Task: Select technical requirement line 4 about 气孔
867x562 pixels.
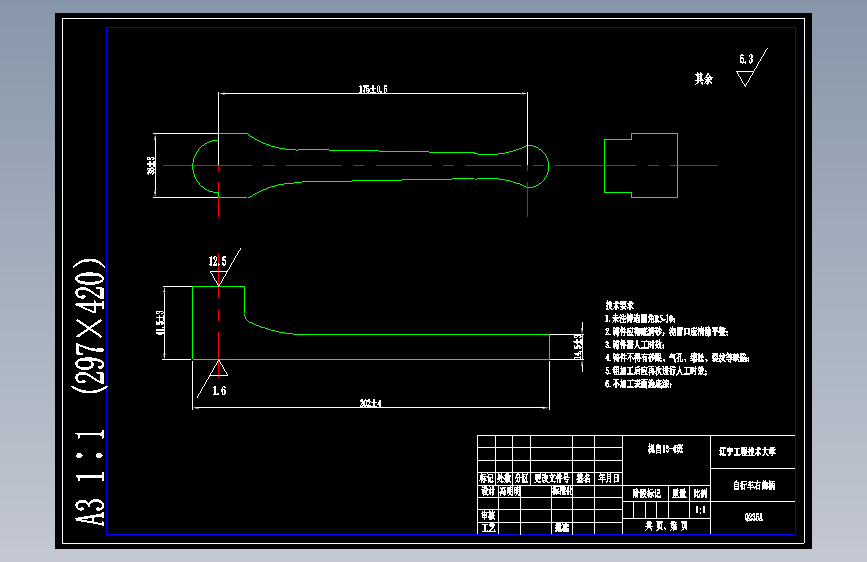Action: [677, 358]
